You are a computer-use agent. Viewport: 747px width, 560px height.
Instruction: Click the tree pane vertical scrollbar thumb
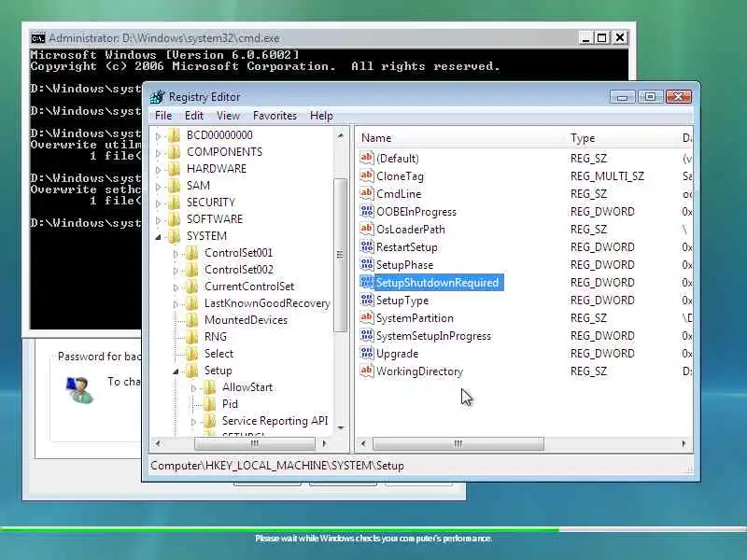coord(340,255)
